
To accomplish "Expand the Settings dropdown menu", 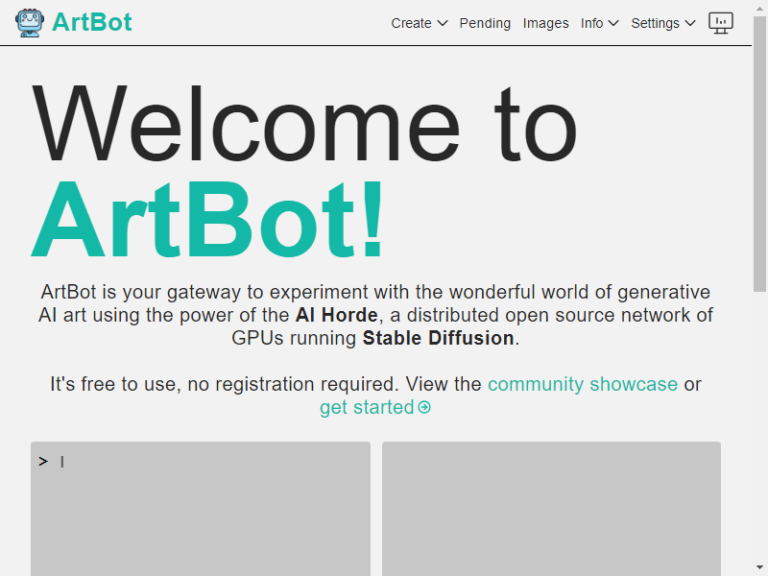I will 663,23.
